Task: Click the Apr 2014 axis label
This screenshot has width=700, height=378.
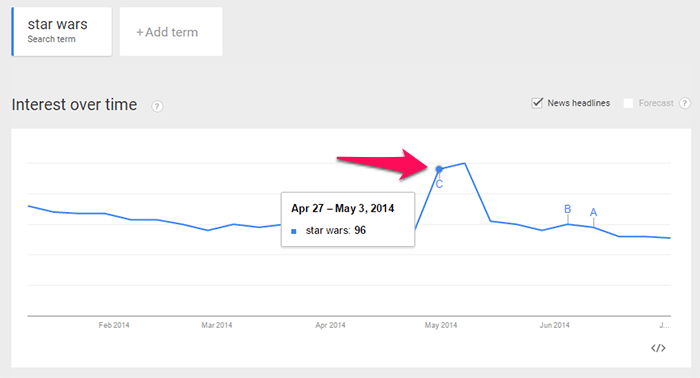Action: [x=330, y=325]
